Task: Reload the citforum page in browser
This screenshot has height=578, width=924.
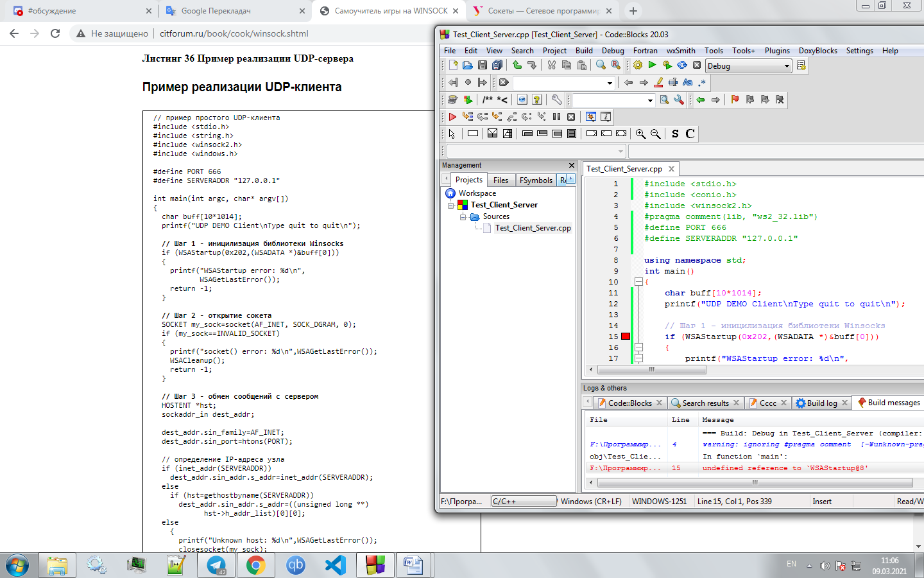Action: (x=55, y=33)
